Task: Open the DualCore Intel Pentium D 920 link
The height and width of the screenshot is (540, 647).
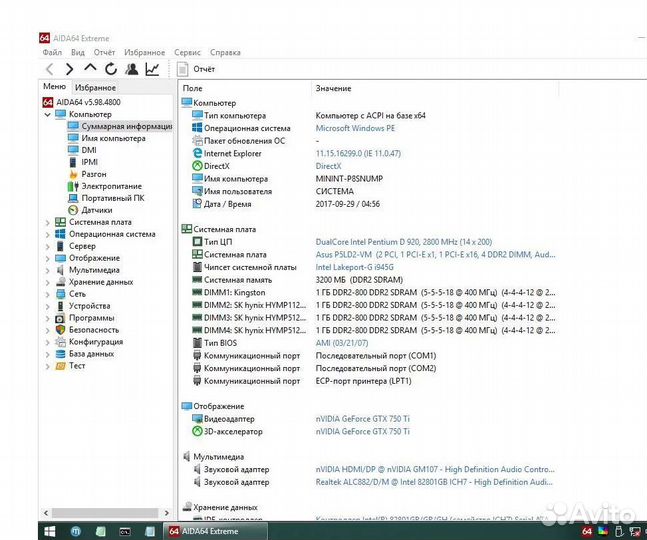Action: coord(404,242)
